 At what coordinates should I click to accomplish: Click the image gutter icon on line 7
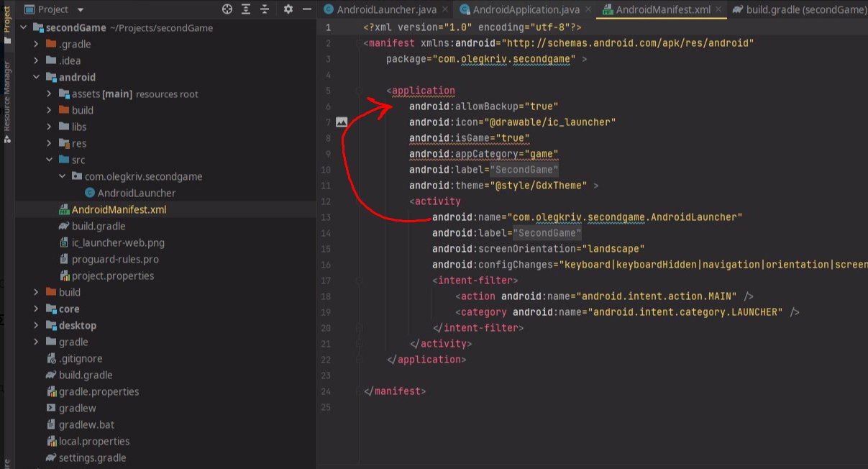tap(342, 122)
